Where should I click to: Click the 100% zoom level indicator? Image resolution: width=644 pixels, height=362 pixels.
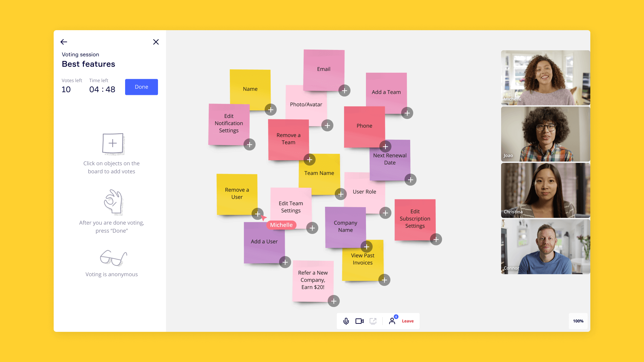pyautogui.click(x=578, y=321)
